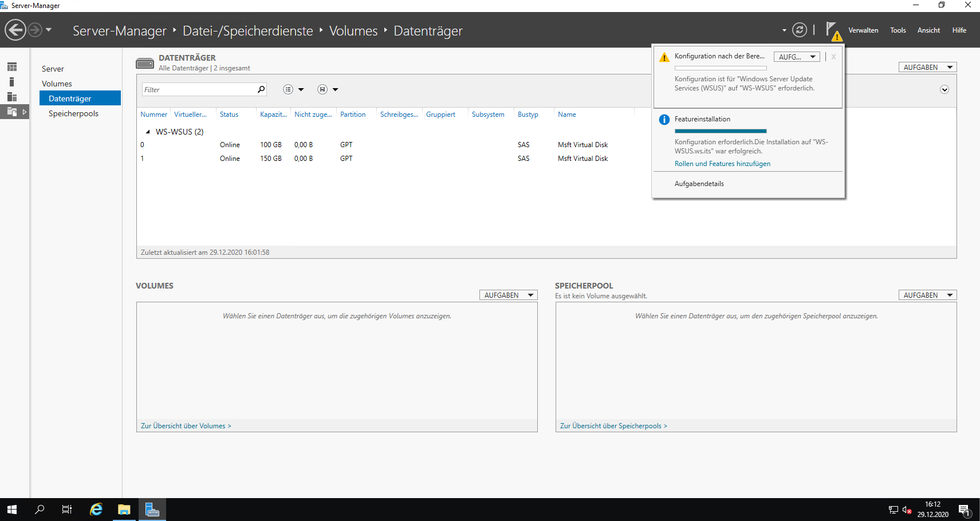Click the search magnifier in filter box
This screenshot has height=521, width=980.
pos(261,89)
